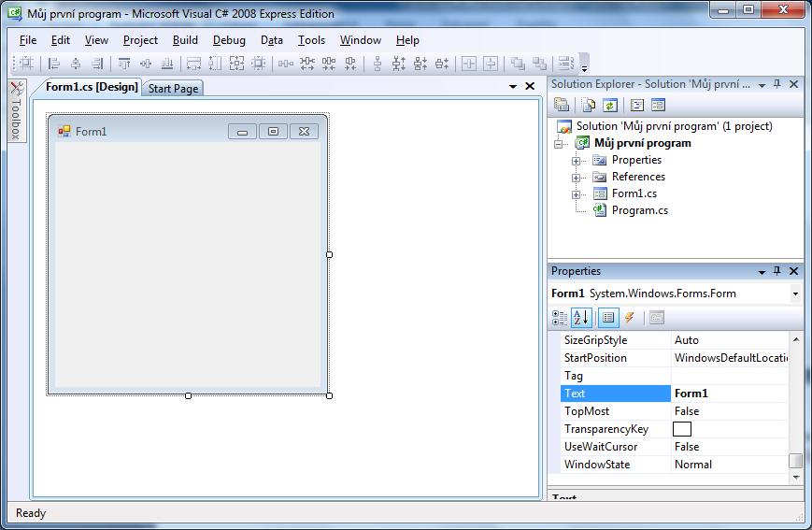
Task: Click the Make Same Width icon
Action: pyautogui.click(x=193, y=64)
